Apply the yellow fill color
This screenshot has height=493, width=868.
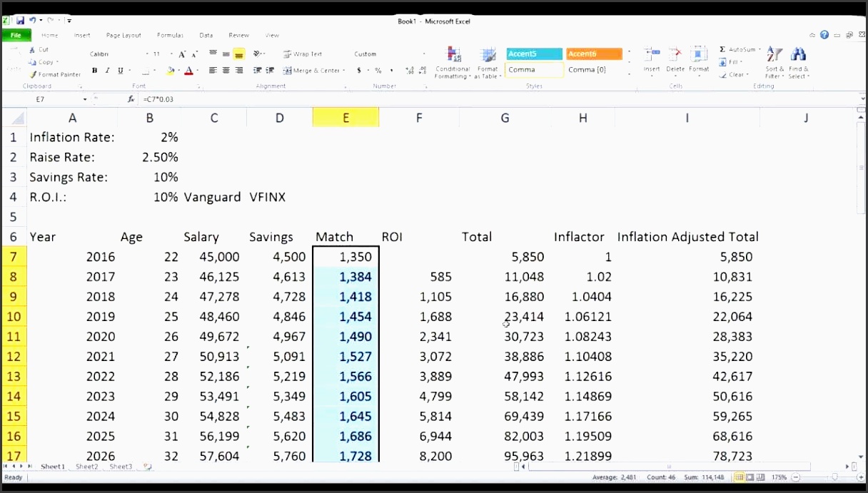(170, 71)
